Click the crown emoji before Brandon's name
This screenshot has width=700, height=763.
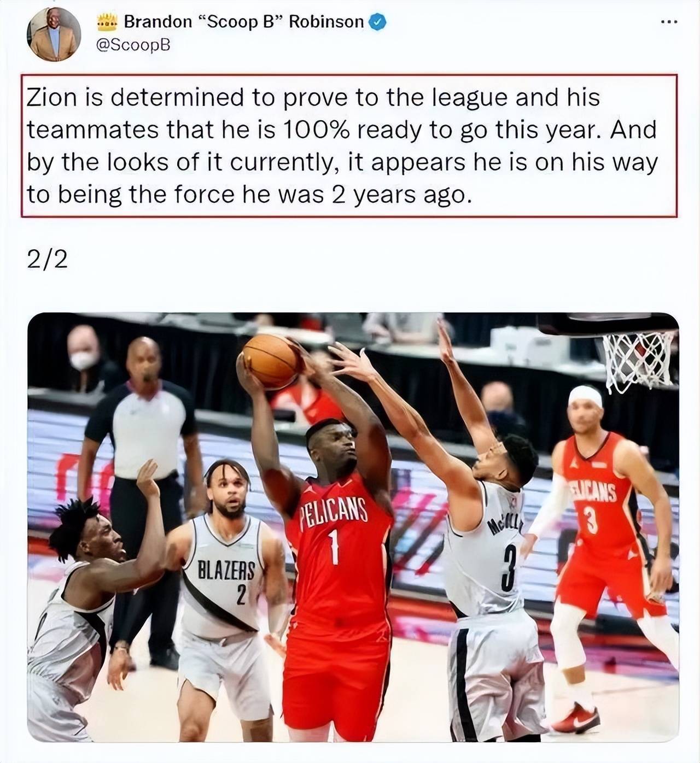click(x=108, y=22)
